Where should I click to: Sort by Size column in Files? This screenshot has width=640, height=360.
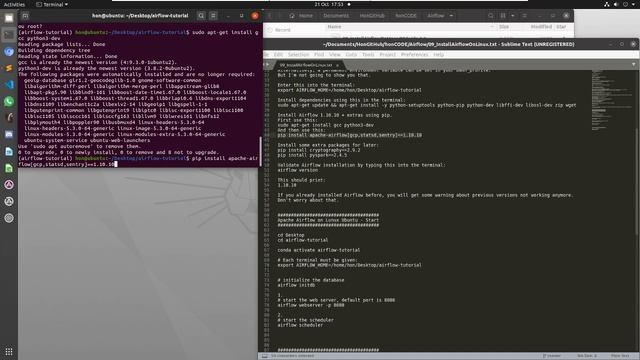coord(504,27)
